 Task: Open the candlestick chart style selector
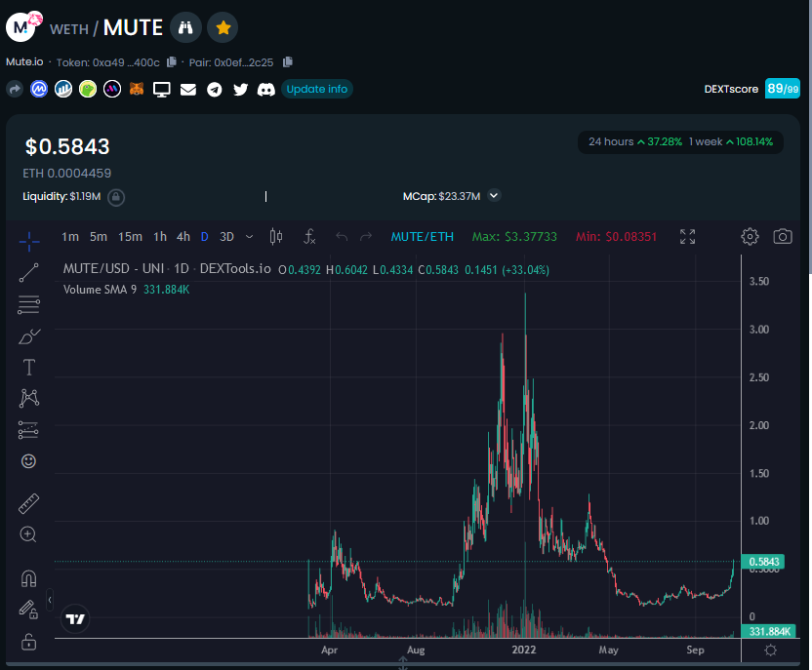pyautogui.click(x=276, y=237)
